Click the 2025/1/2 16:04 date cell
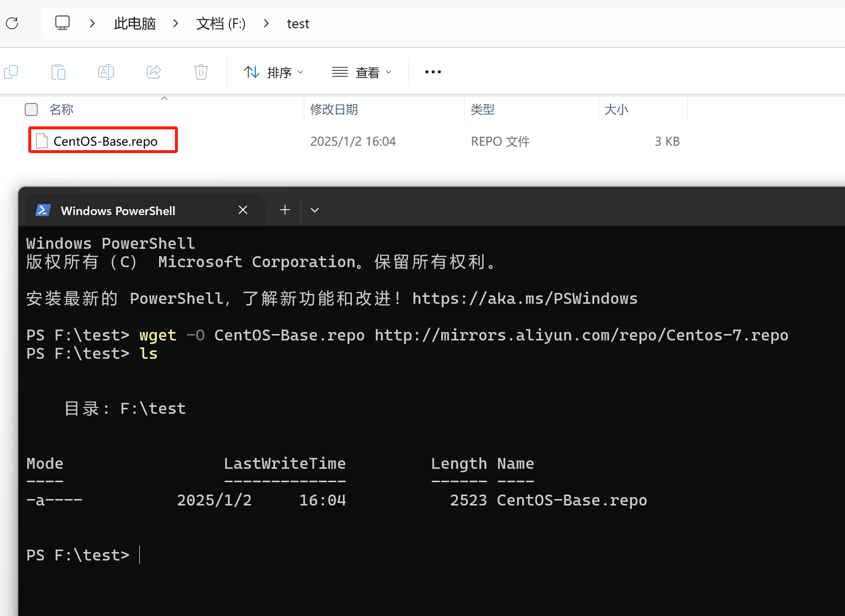The width and height of the screenshot is (845, 616). (353, 142)
